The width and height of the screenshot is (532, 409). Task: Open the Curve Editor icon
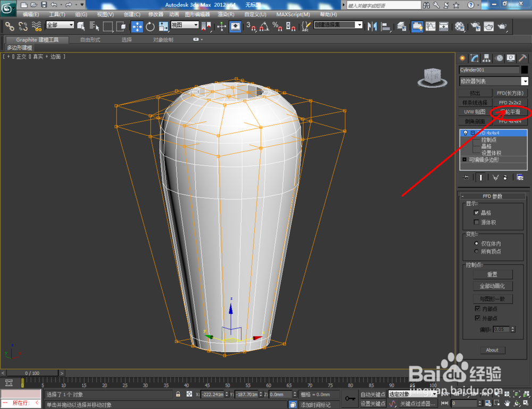(x=430, y=26)
